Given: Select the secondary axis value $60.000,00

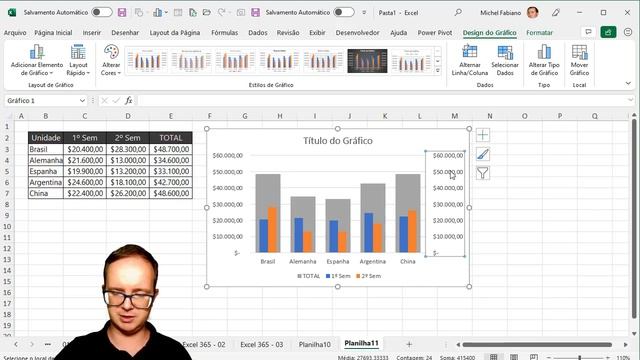Looking at the screenshot, I should 448,156.
